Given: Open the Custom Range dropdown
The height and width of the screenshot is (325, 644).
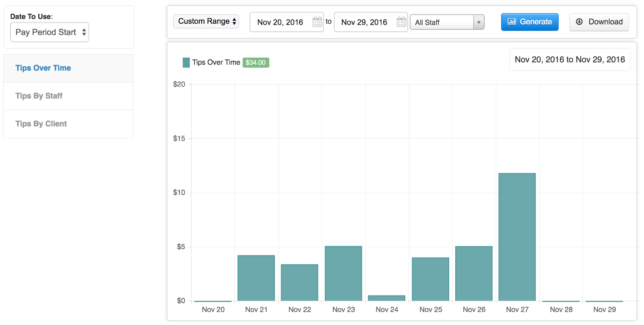Looking at the screenshot, I should (206, 21).
